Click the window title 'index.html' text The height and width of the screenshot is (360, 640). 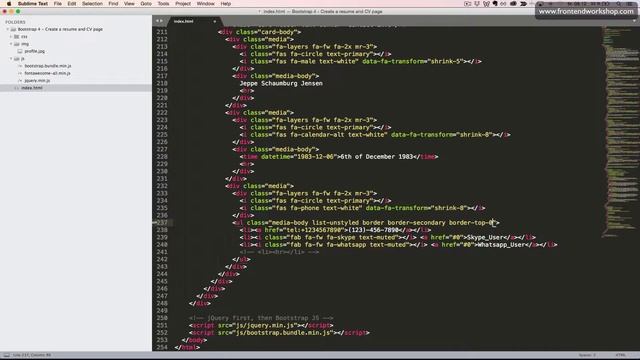[x=274, y=12]
